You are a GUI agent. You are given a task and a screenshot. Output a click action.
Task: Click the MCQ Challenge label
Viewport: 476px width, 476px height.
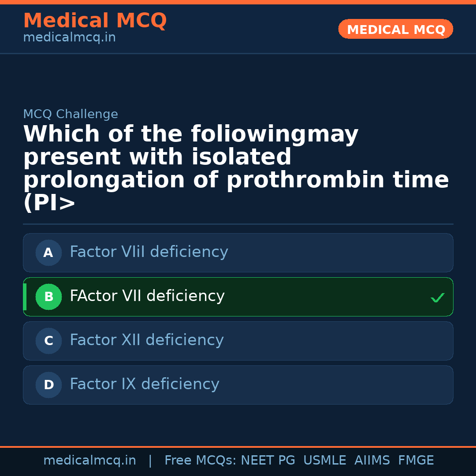tap(71, 115)
